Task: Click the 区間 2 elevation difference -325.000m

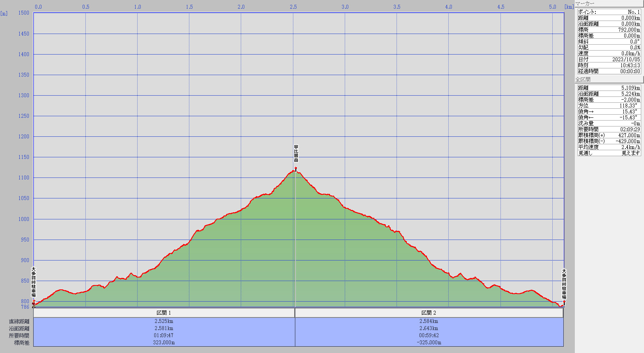Action: [429, 343]
